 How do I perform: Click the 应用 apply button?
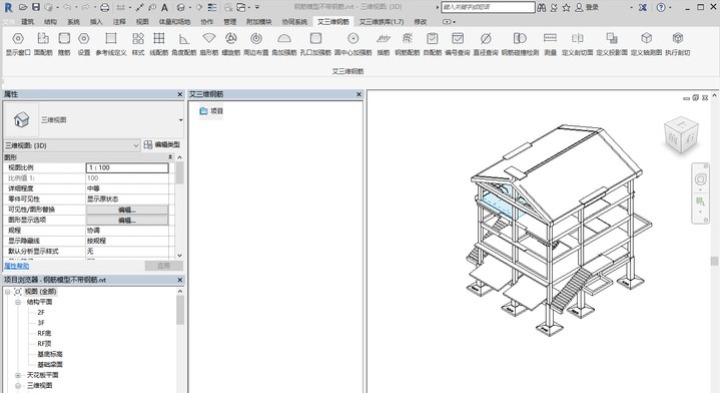click(163, 266)
